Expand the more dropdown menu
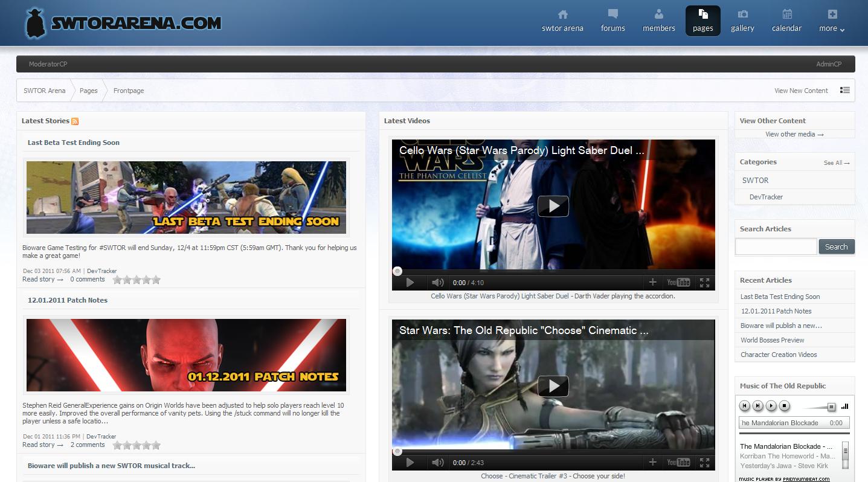868x482 pixels. click(832, 21)
